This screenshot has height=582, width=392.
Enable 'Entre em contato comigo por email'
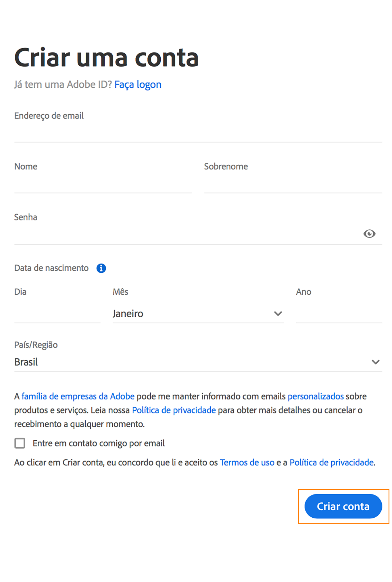[20, 443]
